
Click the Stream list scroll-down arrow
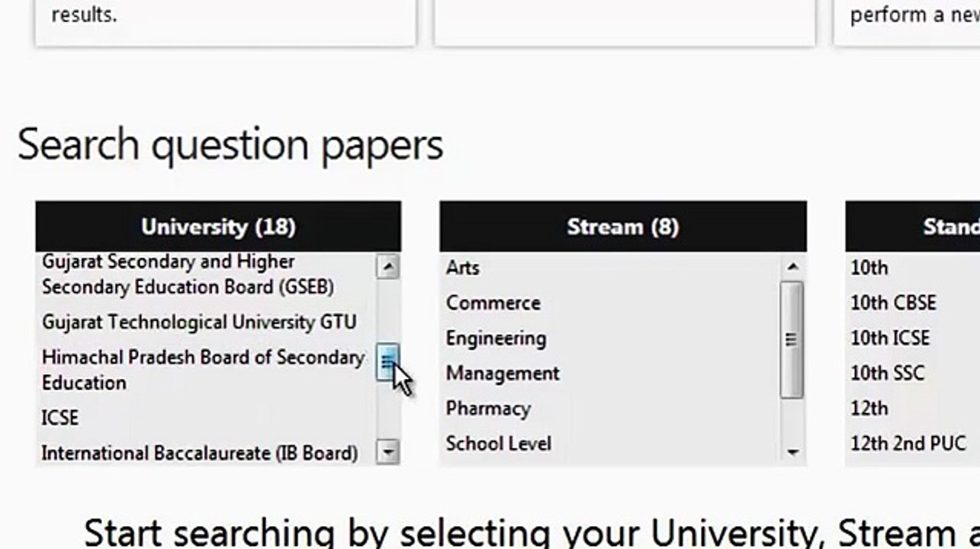point(792,452)
